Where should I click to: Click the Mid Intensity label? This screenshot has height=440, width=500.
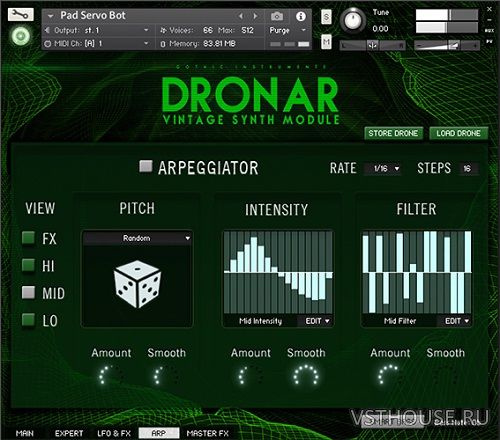(x=261, y=321)
